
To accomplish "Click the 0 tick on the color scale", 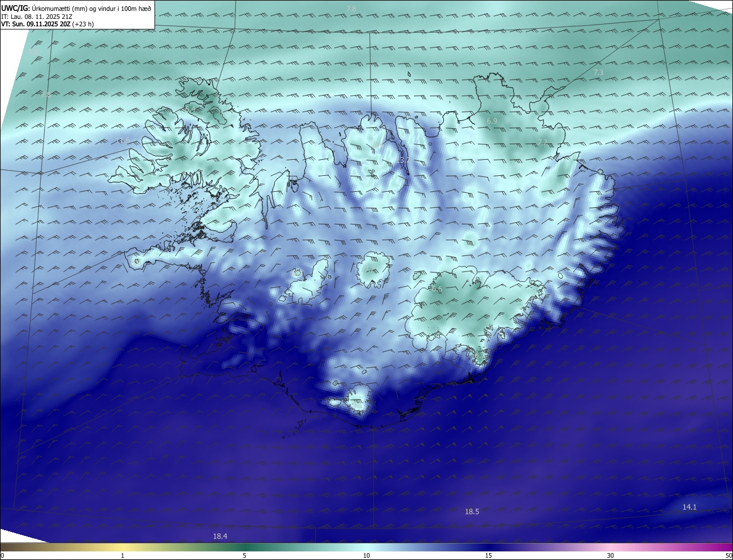I will (x=2, y=555).
